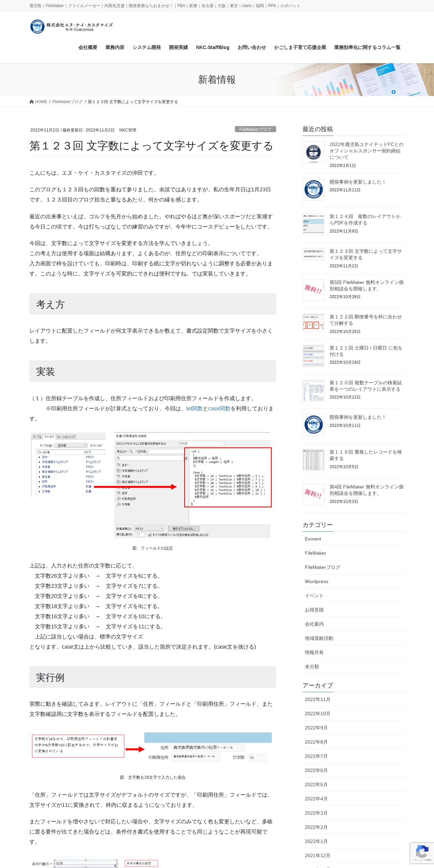Open post 第１２４回 複数のレイアウトからPDFを作成する
The height and width of the screenshot is (868, 434).
pyautogui.click(x=365, y=220)
